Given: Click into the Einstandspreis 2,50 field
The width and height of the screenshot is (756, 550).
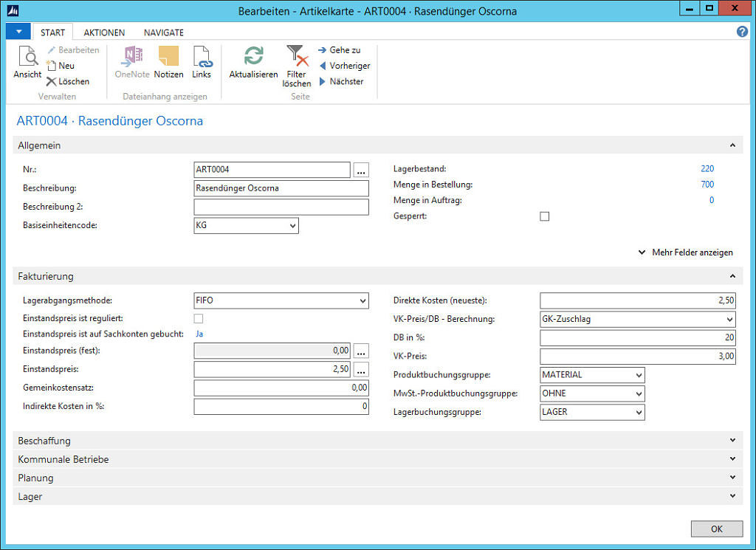Looking at the screenshot, I should point(272,370).
